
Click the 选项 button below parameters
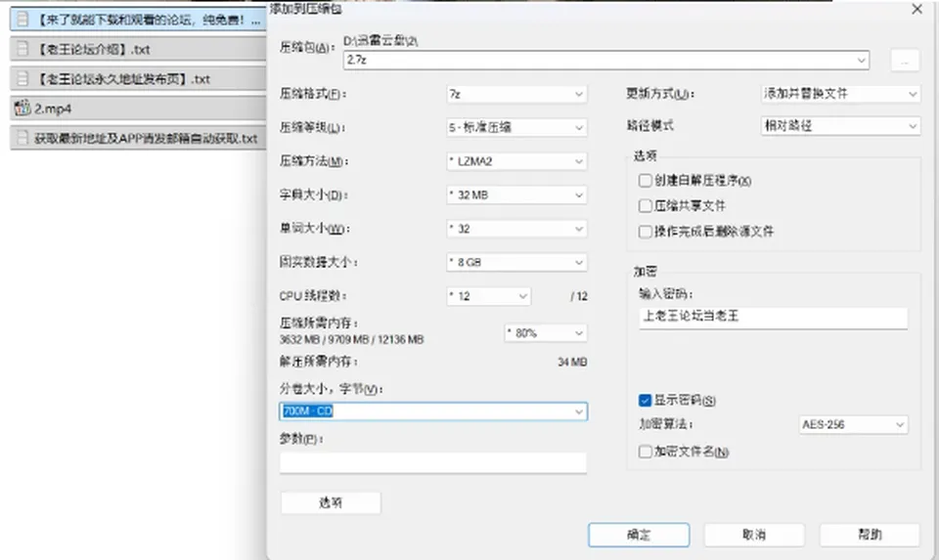tap(331, 502)
